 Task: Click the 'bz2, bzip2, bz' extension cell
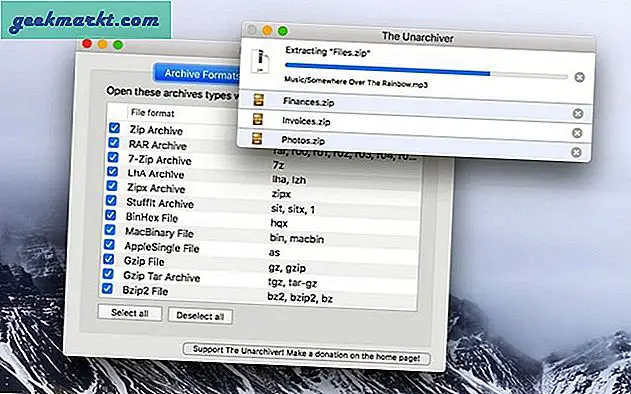click(x=299, y=298)
